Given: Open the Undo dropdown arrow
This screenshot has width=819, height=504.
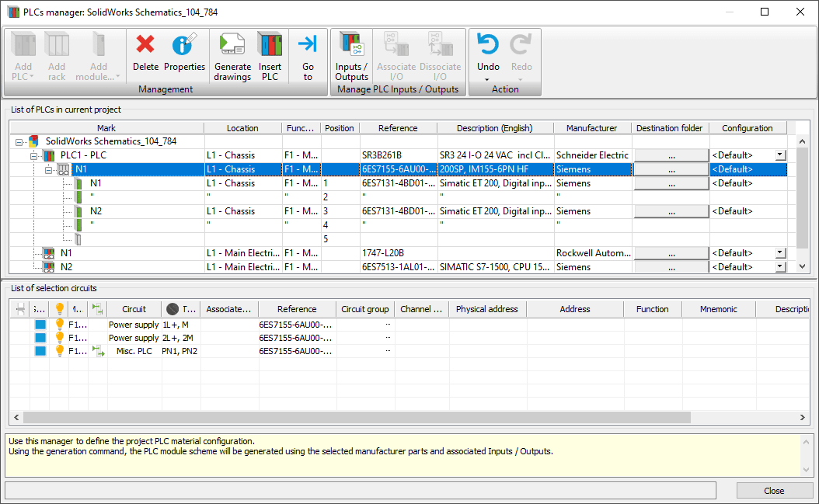Looking at the screenshot, I should coord(487,80).
